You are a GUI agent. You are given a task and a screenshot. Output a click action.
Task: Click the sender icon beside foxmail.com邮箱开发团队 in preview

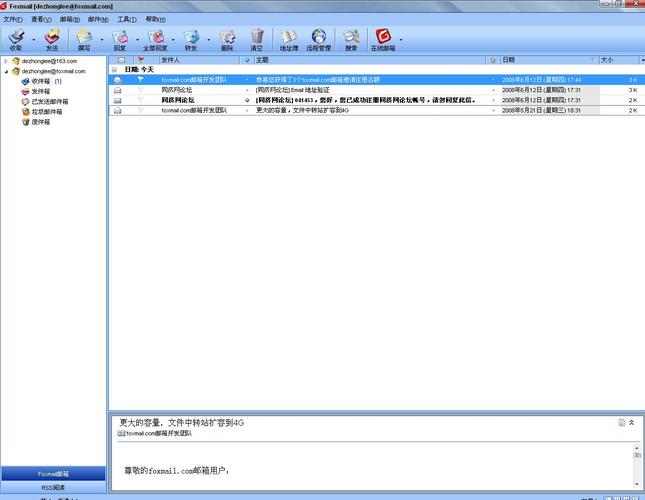(121, 433)
